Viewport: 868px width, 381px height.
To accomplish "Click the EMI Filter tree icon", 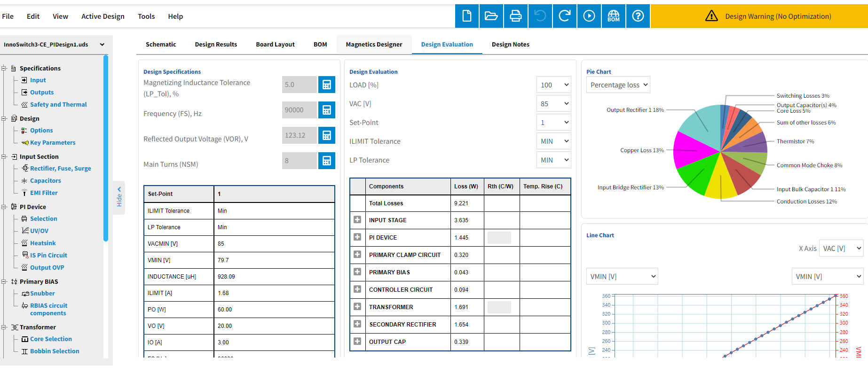I will click(x=24, y=193).
